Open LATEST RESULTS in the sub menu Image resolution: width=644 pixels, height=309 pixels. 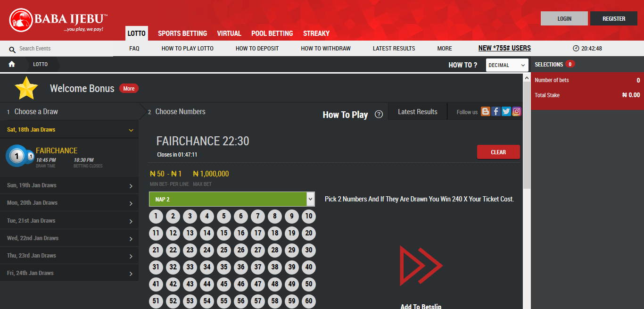394,48
